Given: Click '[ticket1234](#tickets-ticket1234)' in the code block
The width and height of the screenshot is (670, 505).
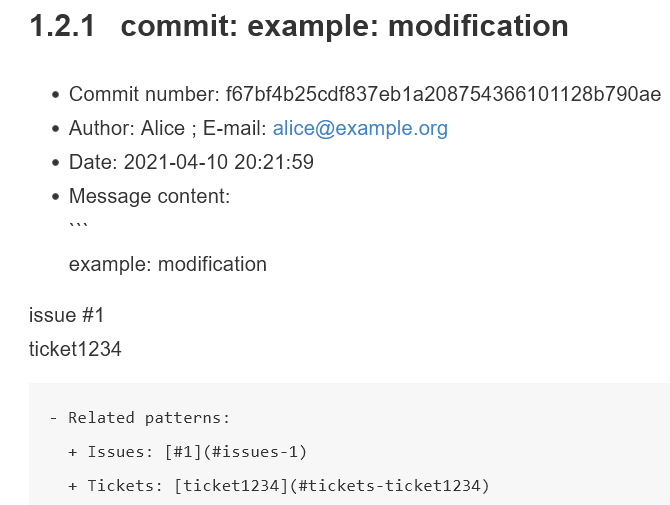Looking at the screenshot, I should [332, 486].
